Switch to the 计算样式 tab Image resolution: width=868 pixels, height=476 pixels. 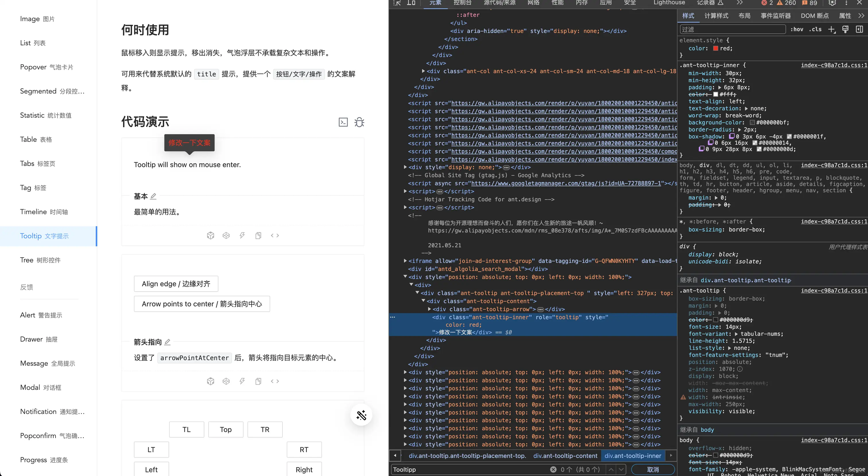point(716,16)
